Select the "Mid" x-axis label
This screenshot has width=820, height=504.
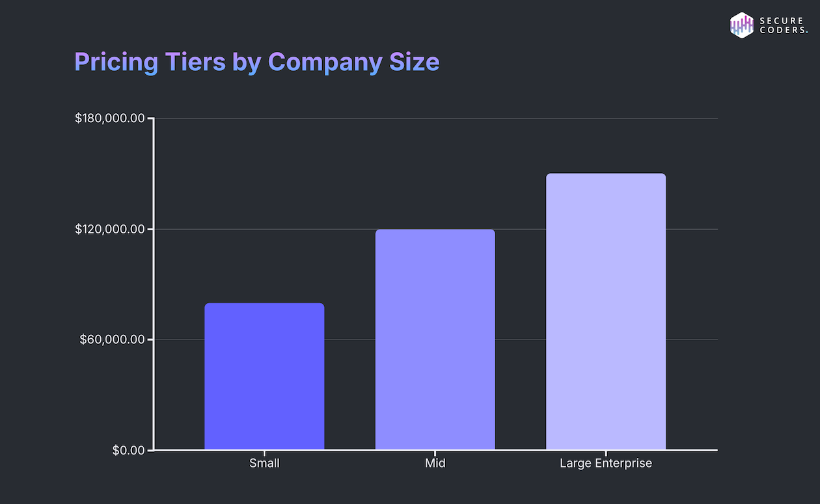[x=435, y=464]
